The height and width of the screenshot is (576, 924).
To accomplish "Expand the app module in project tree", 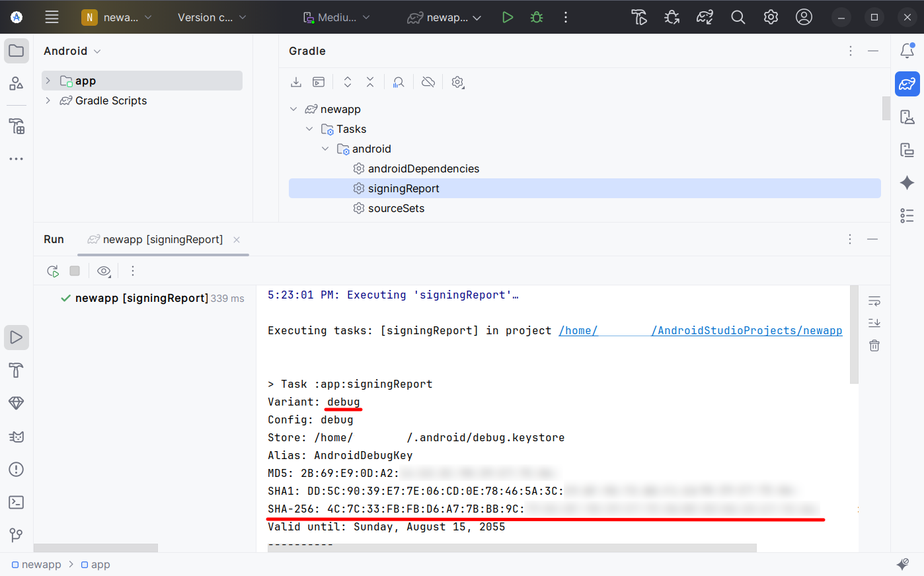I will [x=48, y=81].
